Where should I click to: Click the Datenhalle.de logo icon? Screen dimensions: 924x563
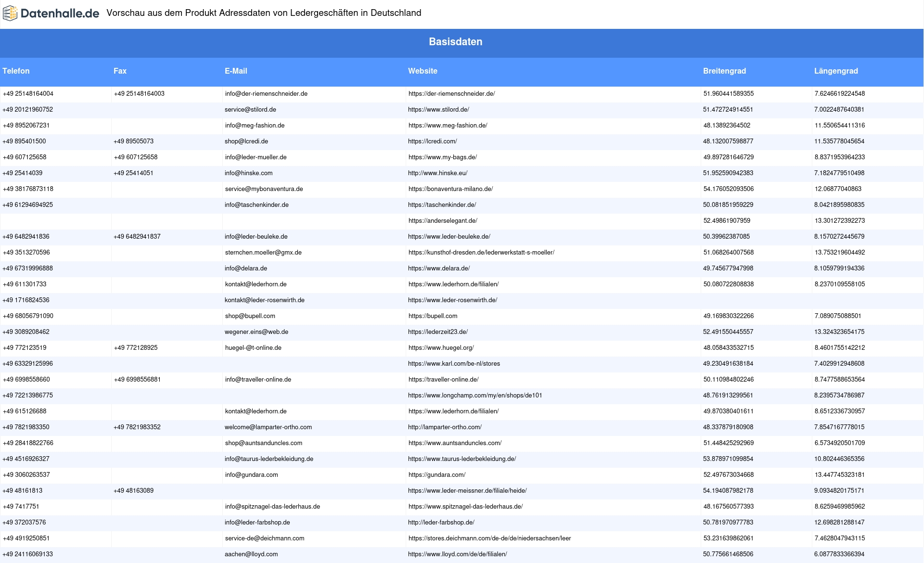pyautogui.click(x=10, y=13)
